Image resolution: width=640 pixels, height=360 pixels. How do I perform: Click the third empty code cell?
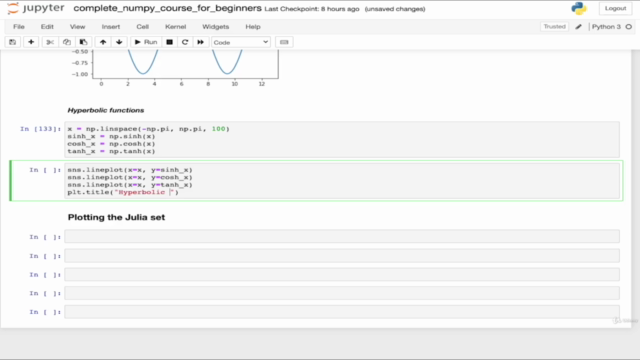click(x=342, y=275)
